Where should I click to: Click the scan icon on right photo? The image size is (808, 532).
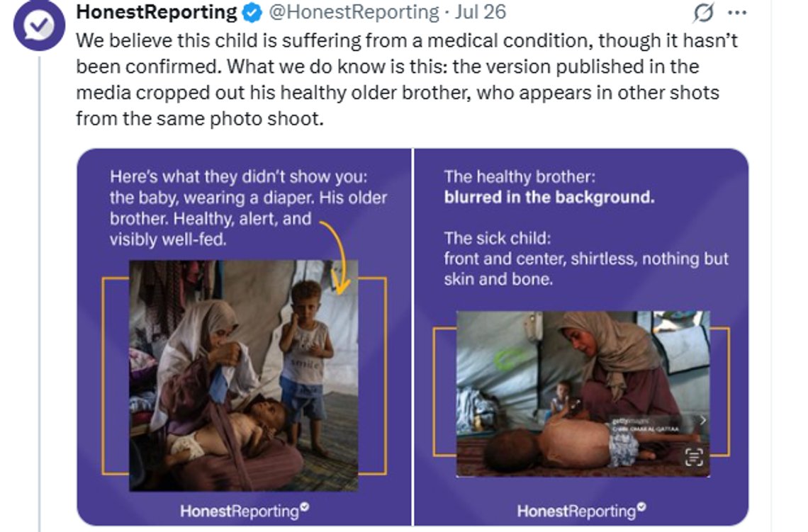(694, 457)
